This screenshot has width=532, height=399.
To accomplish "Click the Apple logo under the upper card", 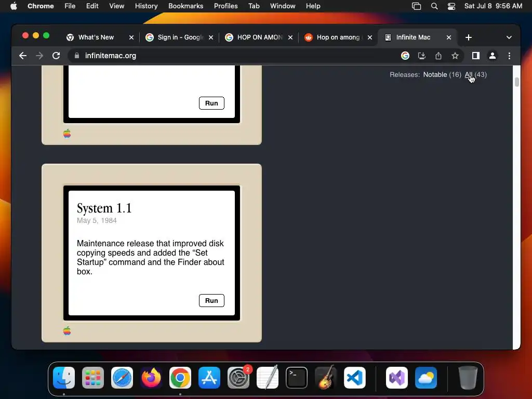I will tap(67, 134).
